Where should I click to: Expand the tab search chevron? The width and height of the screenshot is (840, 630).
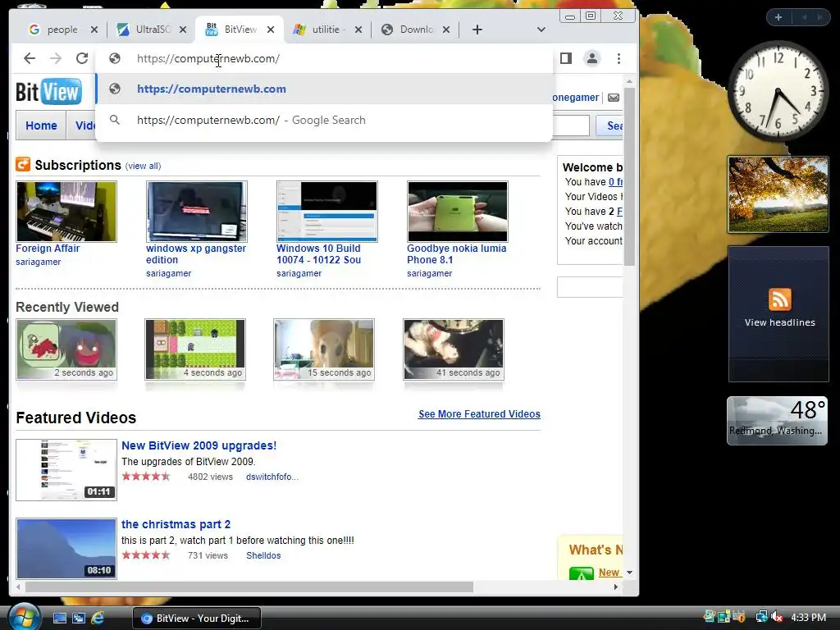click(x=541, y=30)
